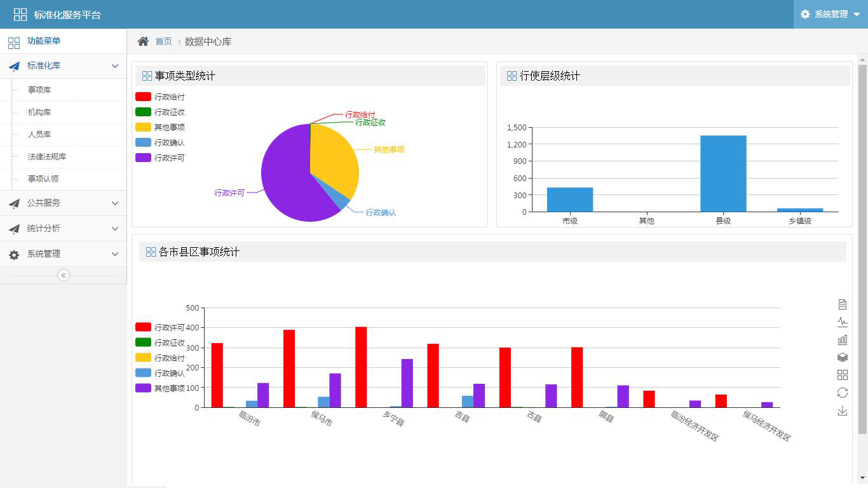This screenshot has width=868, height=488.
Task: Open the 系统管理 dropdown in top header
Action: click(831, 14)
